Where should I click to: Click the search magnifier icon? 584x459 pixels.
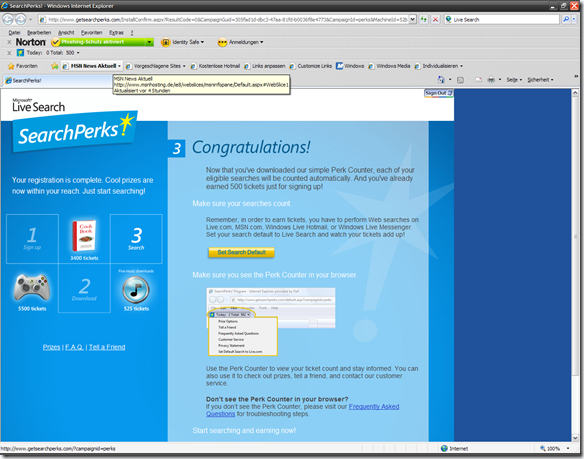point(566,19)
